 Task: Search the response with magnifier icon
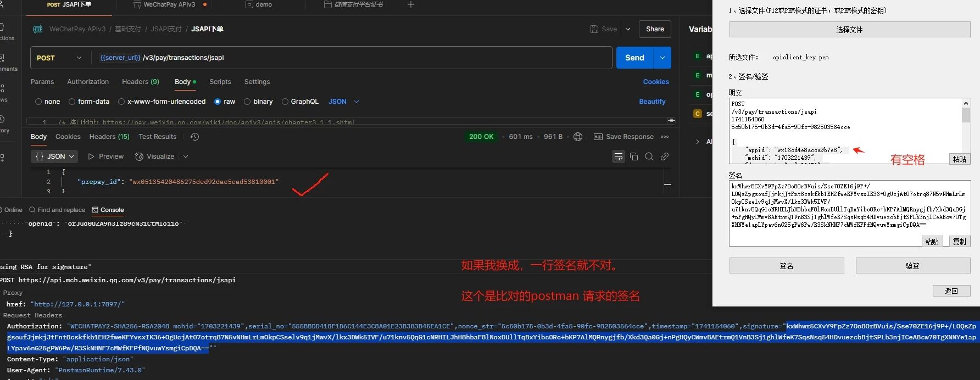point(649,157)
